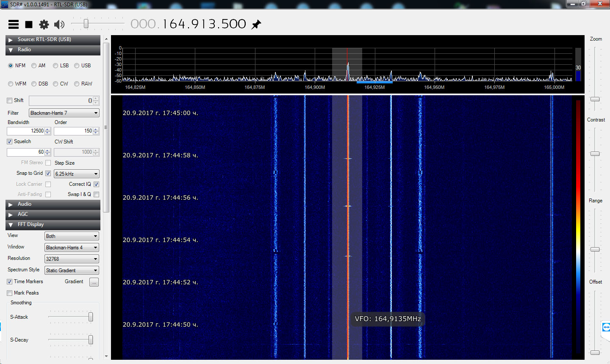Select NFM demodulation mode
This screenshot has height=364, width=610.
(17, 66)
